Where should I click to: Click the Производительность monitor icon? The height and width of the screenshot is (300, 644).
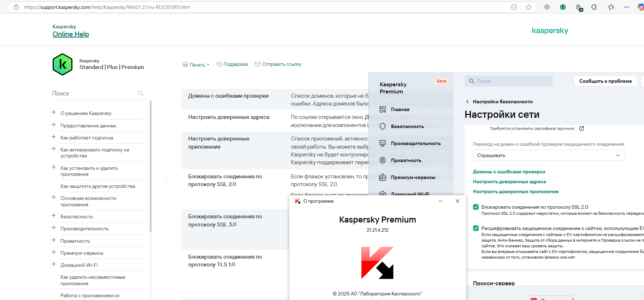pos(383,143)
